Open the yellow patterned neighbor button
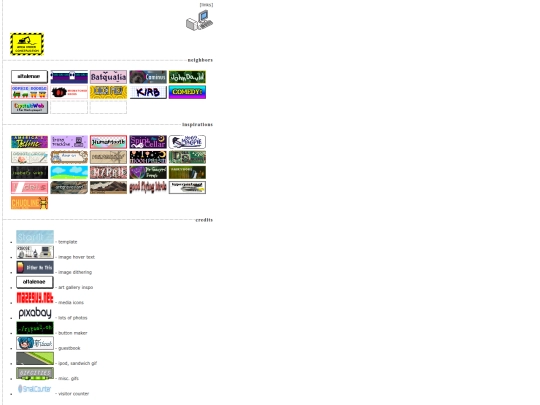Screen dimensions: 540x405 pyautogui.click(x=108, y=92)
